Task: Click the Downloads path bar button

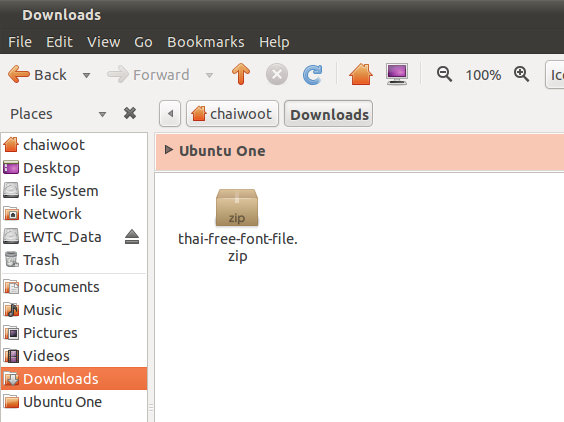Action: click(x=329, y=114)
